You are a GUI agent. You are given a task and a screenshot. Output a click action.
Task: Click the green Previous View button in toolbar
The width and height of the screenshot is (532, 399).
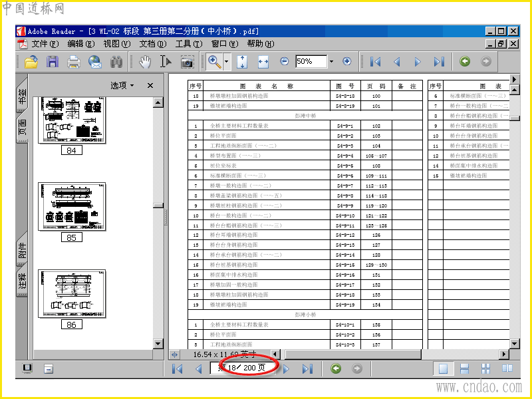click(x=465, y=61)
